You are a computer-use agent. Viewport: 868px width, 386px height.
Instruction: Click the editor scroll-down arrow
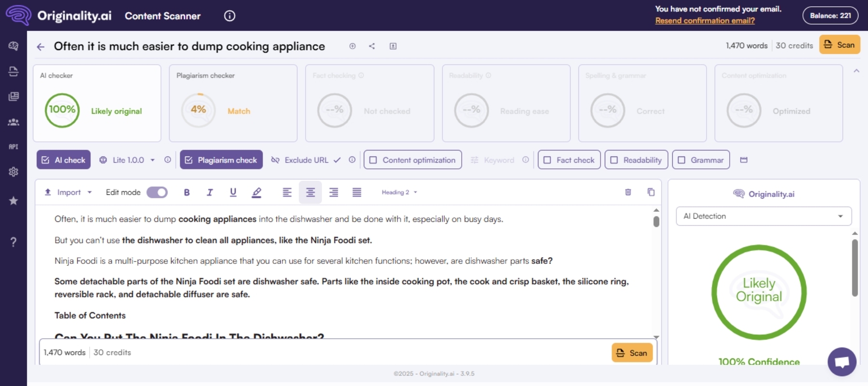pyautogui.click(x=656, y=337)
